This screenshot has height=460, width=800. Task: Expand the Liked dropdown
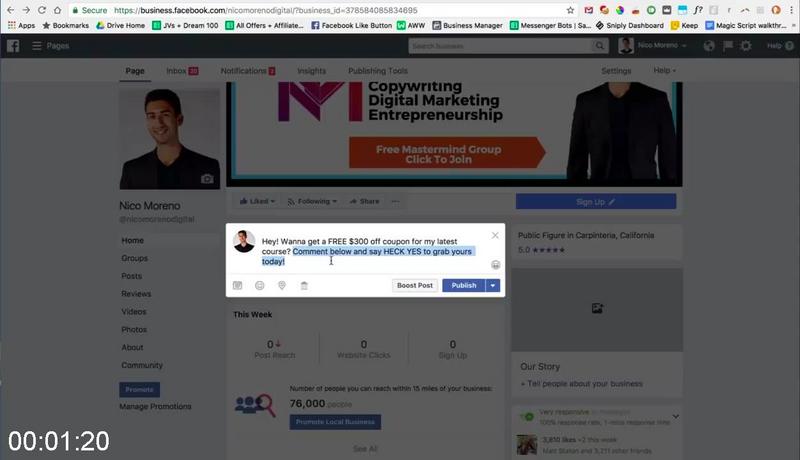point(257,201)
